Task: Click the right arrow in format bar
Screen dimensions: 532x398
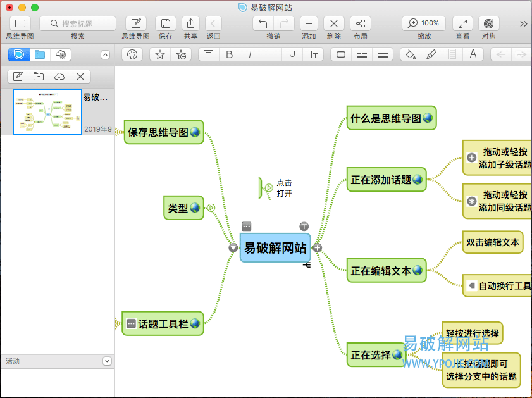Action: point(521,54)
